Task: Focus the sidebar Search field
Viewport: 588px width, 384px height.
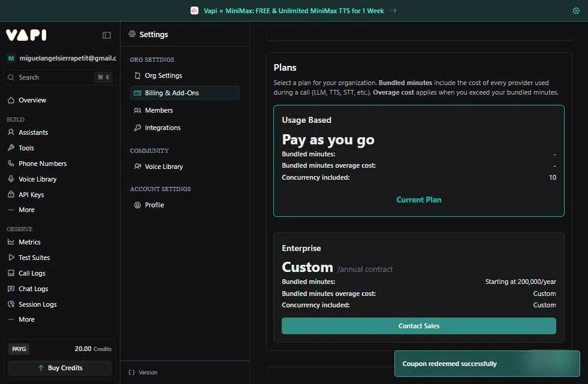Action: [60, 77]
